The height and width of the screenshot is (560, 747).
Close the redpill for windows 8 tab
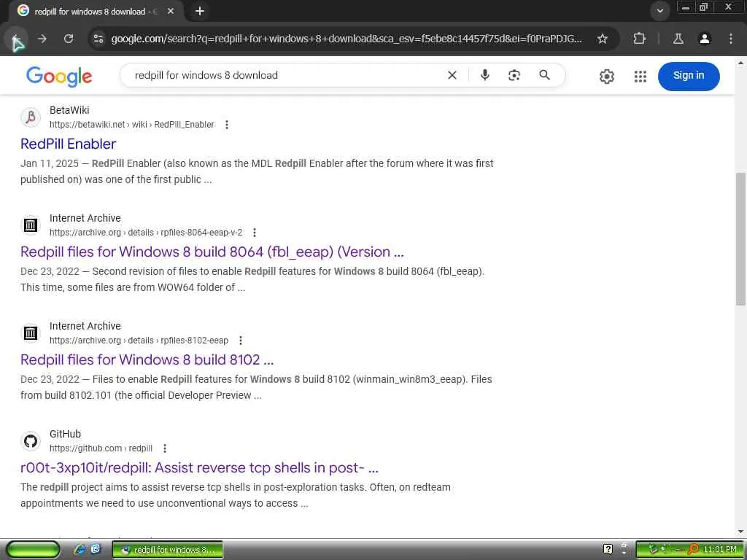point(171,11)
